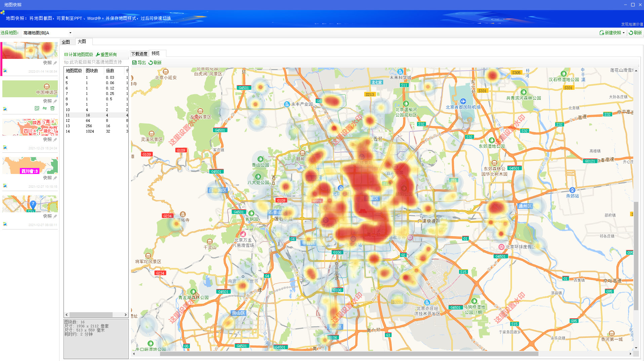Select highlighted map level 11 row

pos(96,115)
